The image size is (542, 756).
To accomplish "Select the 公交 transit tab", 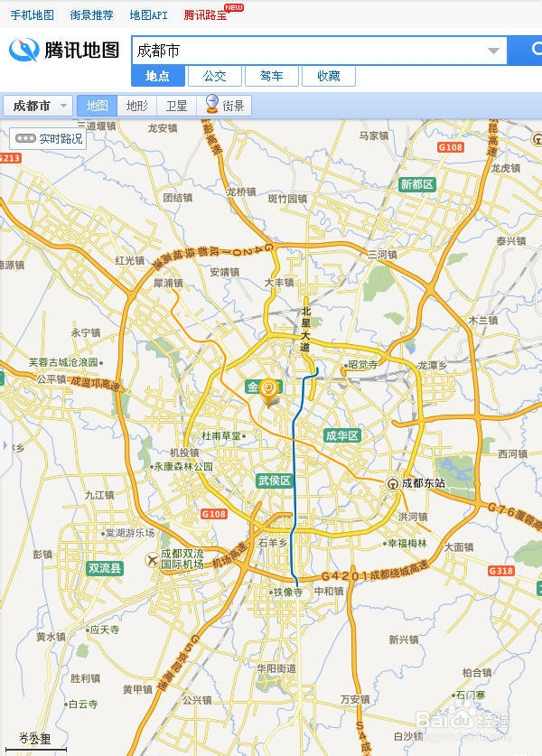I will tap(215, 76).
